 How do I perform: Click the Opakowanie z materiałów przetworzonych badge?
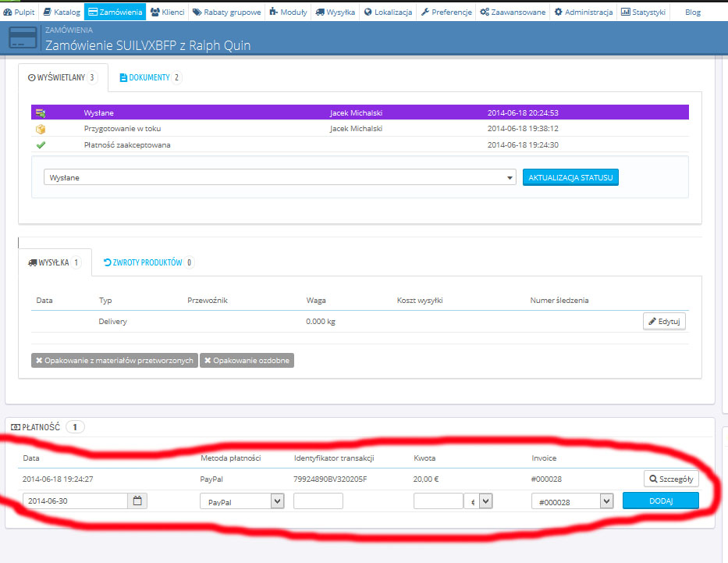[115, 361]
